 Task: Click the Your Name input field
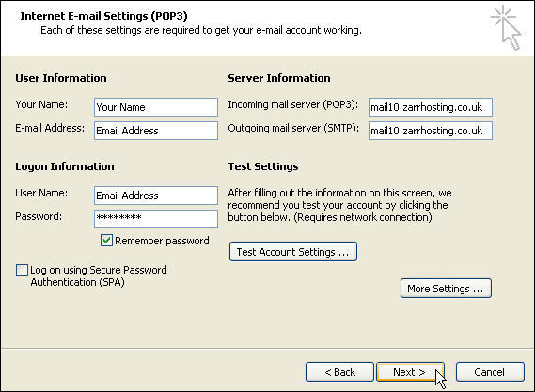pos(156,107)
